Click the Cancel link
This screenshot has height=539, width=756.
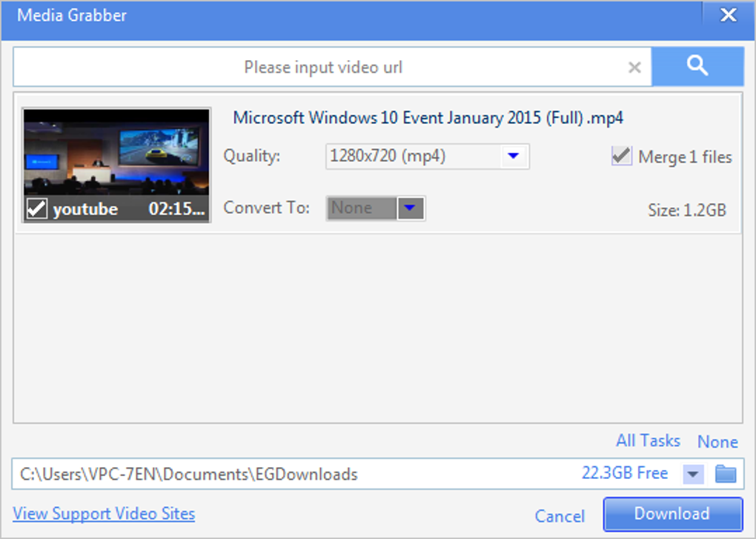pyautogui.click(x=560, y=516)
